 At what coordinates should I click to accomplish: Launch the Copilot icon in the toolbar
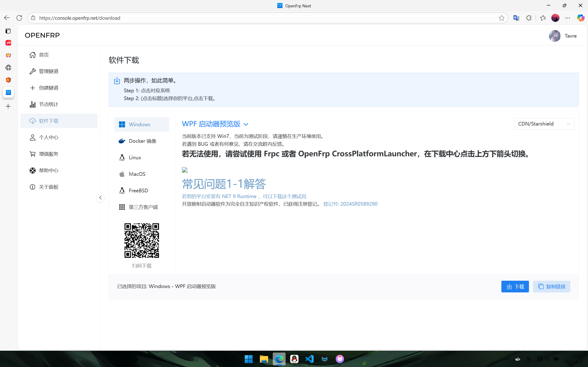[581, 18]
